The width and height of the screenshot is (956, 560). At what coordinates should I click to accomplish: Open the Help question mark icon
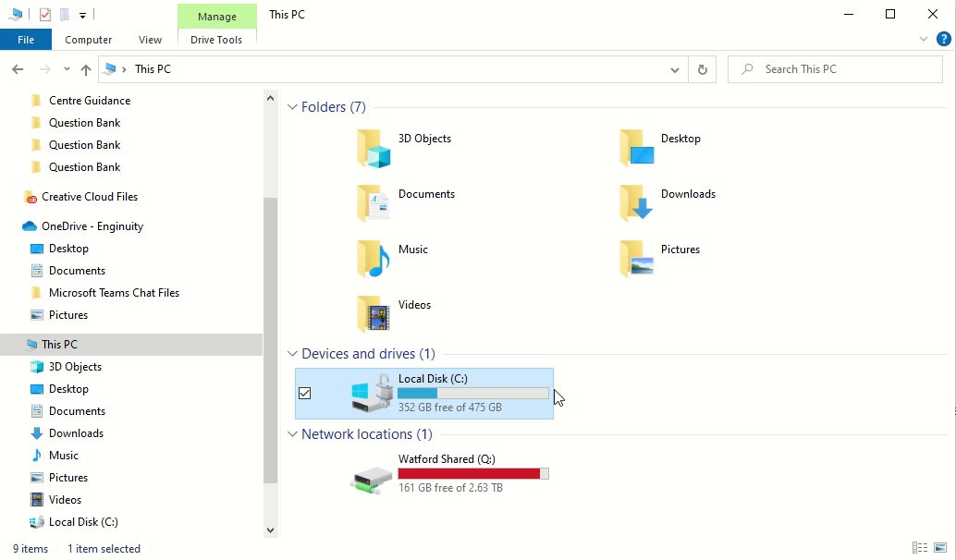click(x=943, y=39)
